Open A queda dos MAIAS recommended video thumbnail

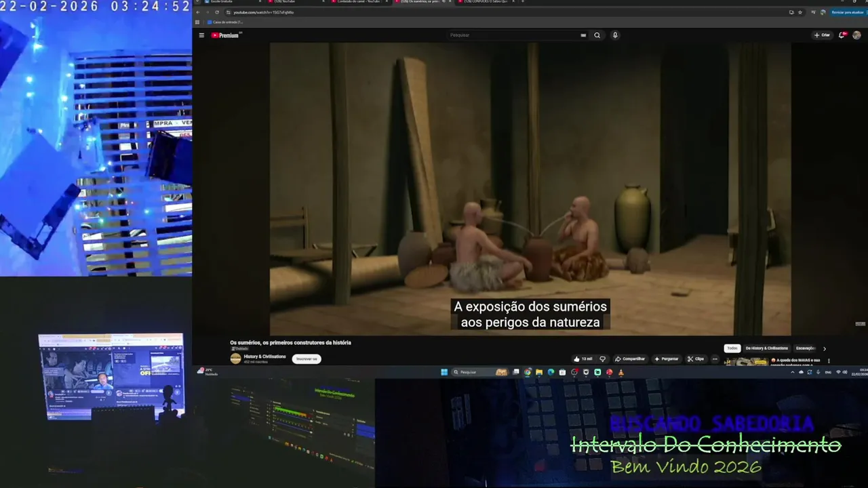[746, 362]
